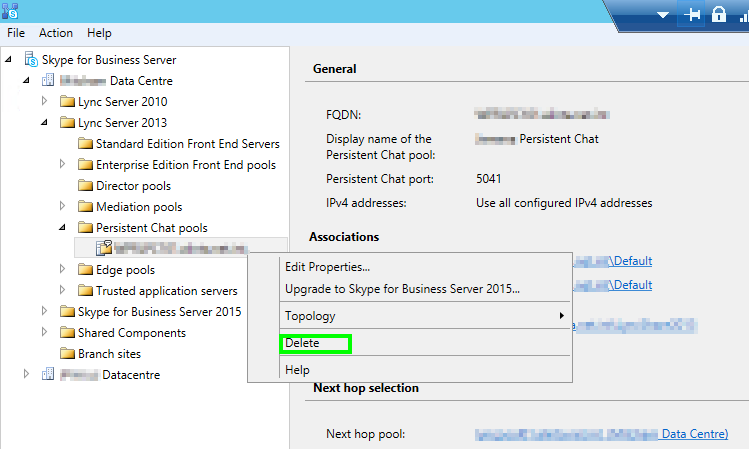Expand the Shared Components folder
Screen dimensions: 749x449
point(44,332)
